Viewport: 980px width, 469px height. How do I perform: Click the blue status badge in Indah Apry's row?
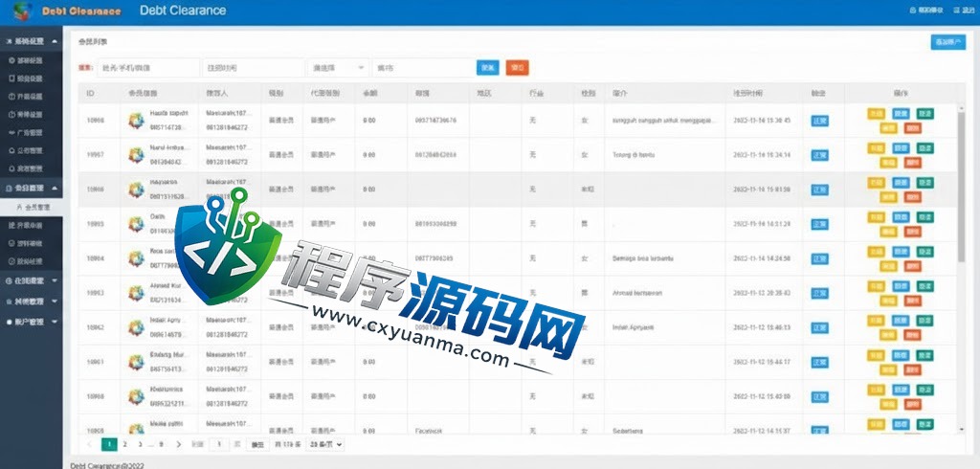click(819, 327)
